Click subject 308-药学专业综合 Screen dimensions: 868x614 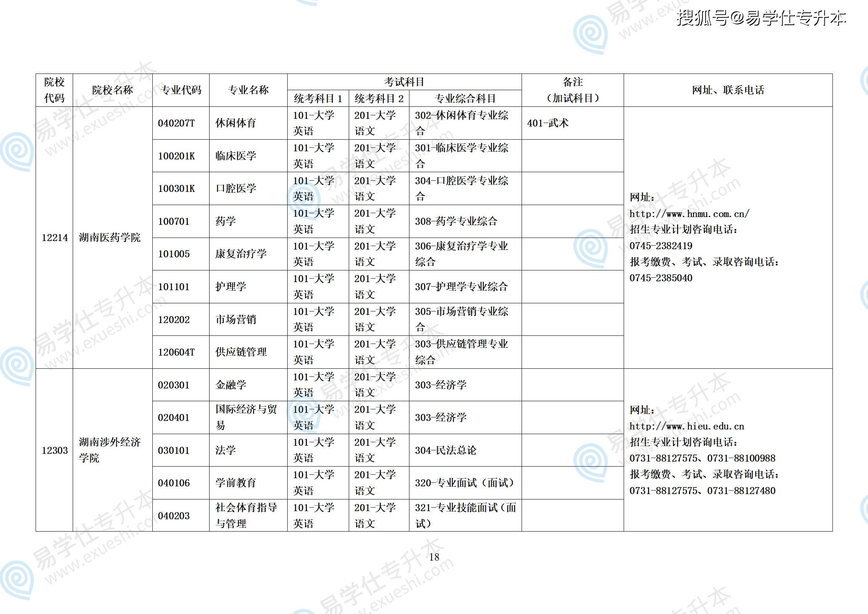456,221
